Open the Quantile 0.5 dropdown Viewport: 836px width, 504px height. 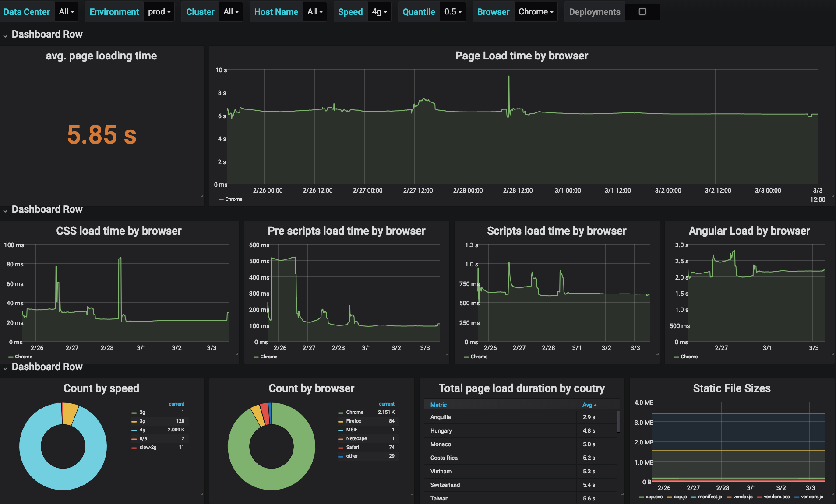coord(453,12)
